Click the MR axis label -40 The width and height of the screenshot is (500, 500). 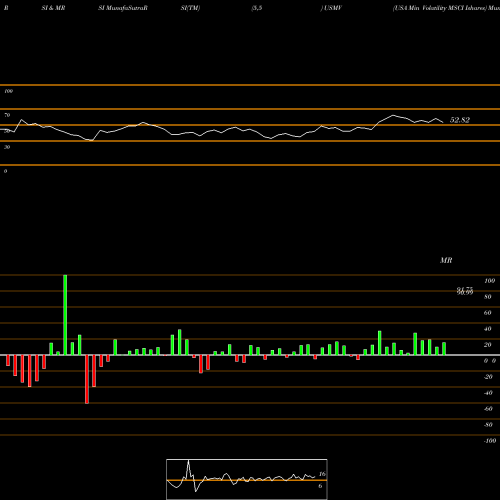click(x=488, y=393)
